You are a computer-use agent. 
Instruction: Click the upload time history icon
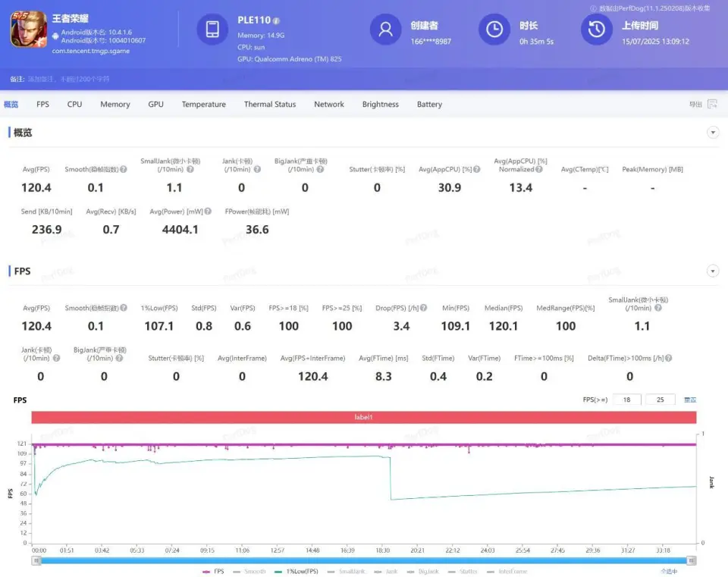click(597, 30)
